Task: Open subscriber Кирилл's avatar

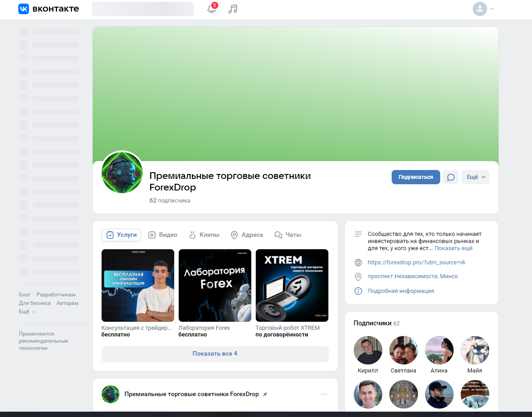Action: tap(368, 350)
